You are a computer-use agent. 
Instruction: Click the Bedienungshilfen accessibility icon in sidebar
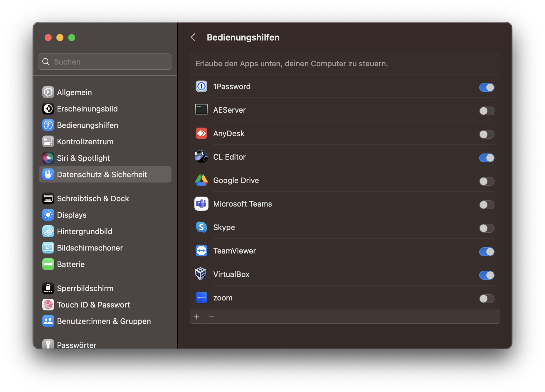(x=48, y=125)
